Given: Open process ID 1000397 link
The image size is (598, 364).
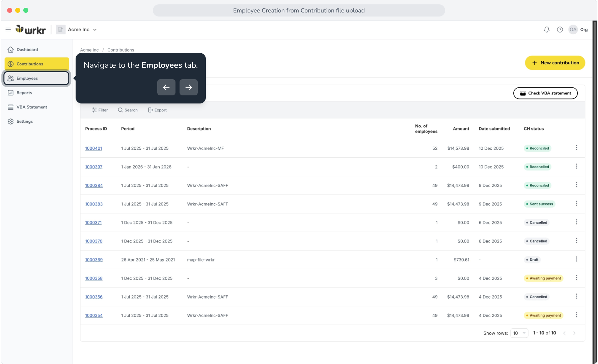Looking at the screenshot, I should coord(94,167).
